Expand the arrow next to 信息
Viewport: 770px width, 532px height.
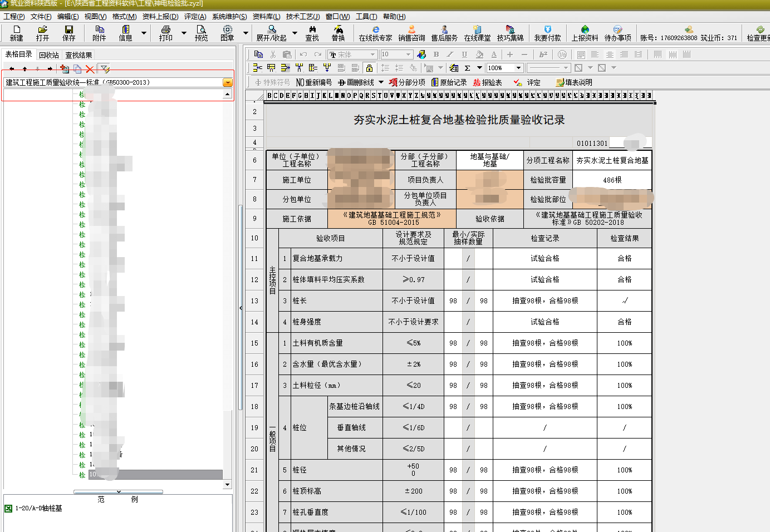tap(144, 33)
